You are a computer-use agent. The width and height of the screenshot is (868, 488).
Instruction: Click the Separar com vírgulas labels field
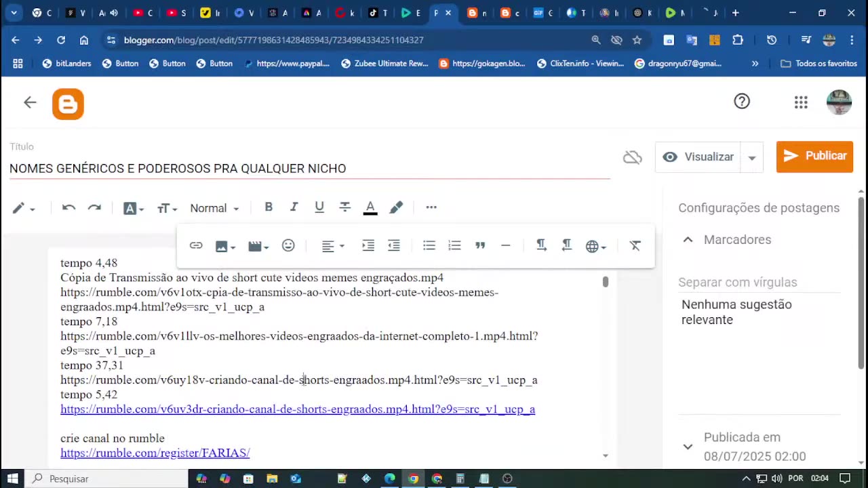coord(759,283)
